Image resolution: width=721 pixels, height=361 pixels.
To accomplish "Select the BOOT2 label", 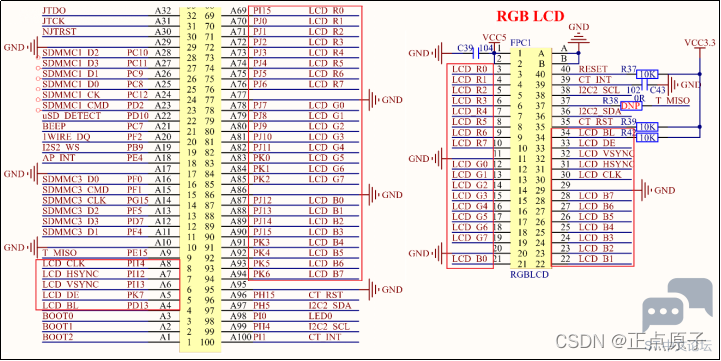I will 58,337.
